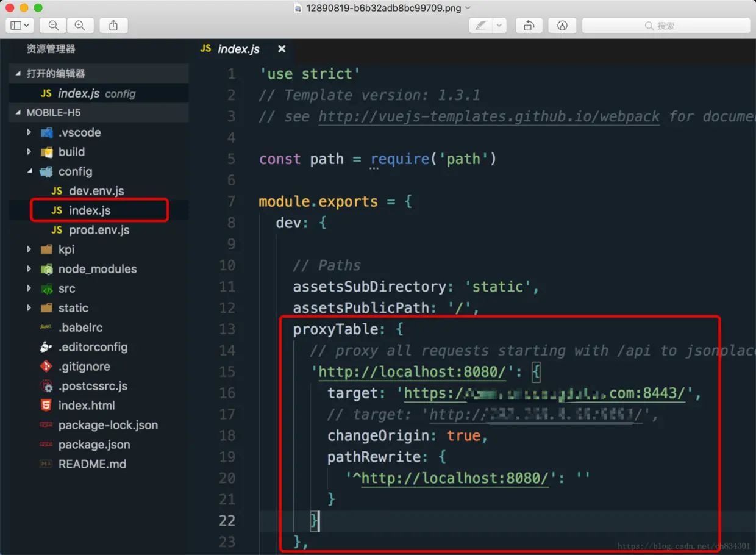The image size is (756, 555).
Task: Click the kpi folder icon
Action: [x=46, y=249]
